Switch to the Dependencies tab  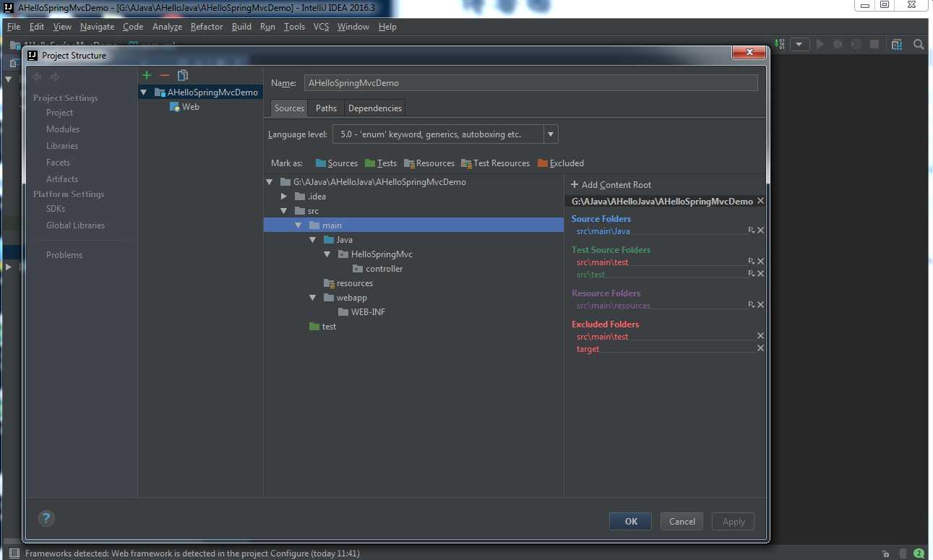click(x=374, y=108)
